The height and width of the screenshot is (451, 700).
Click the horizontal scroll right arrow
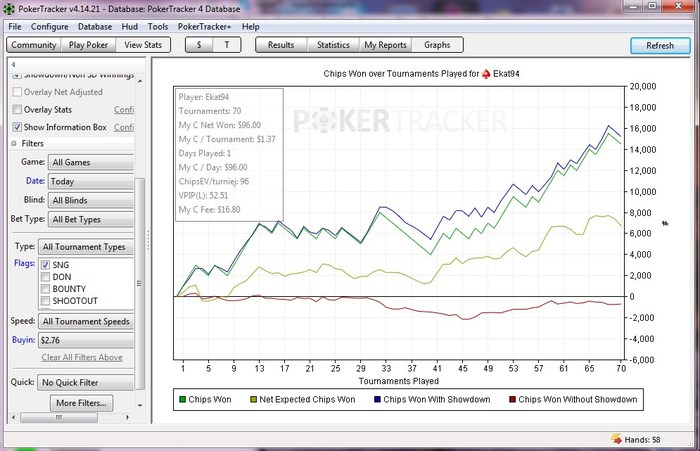[x=128, y=417]
